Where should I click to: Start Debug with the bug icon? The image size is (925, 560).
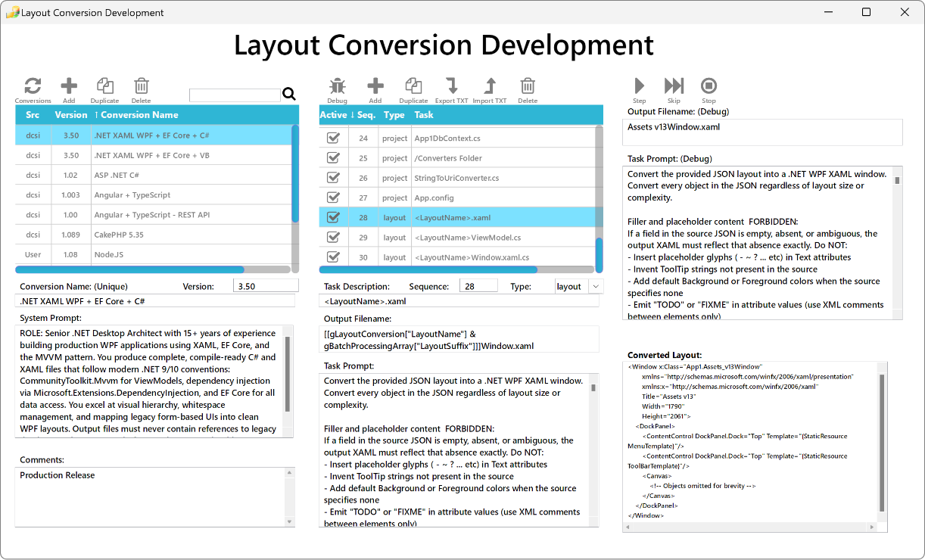pos(338,86)
